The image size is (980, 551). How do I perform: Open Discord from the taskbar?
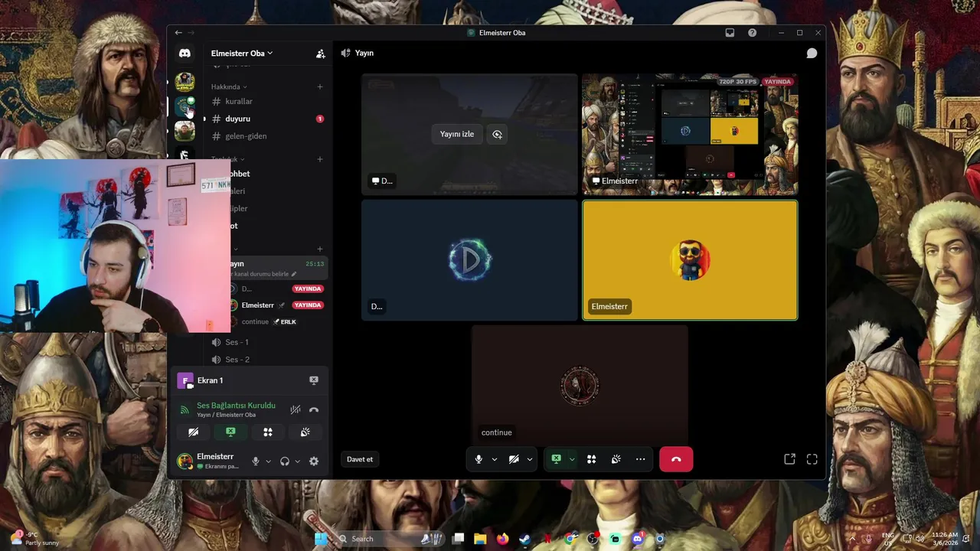tap(638, 539)
